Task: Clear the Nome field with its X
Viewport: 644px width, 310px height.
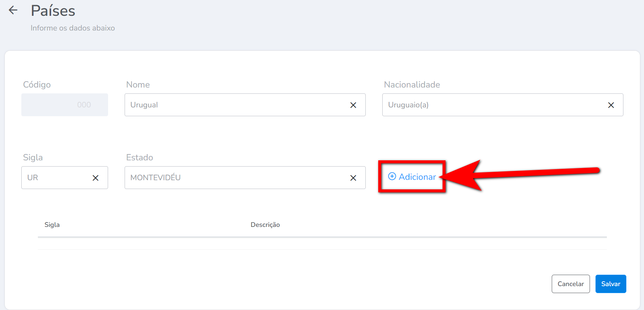Action: click(353, 105)
